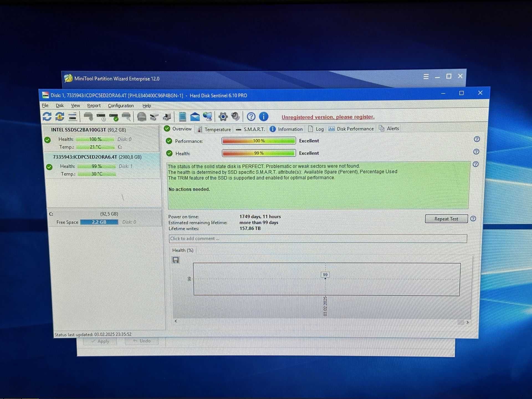The image size is (532, 399).
Task: Click the MiniTool Partition Wizard title icon
Action: click(68, 78)
